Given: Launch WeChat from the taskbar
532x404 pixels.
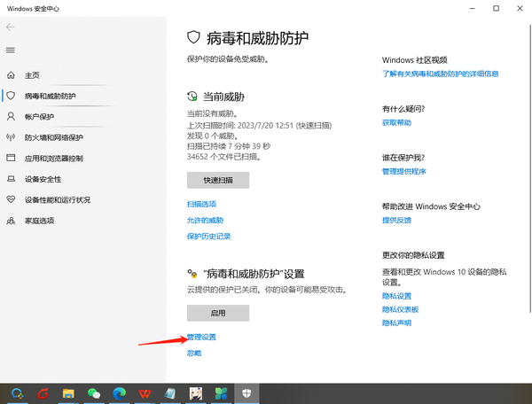Looking at the screenshot, I should (94, 393).
